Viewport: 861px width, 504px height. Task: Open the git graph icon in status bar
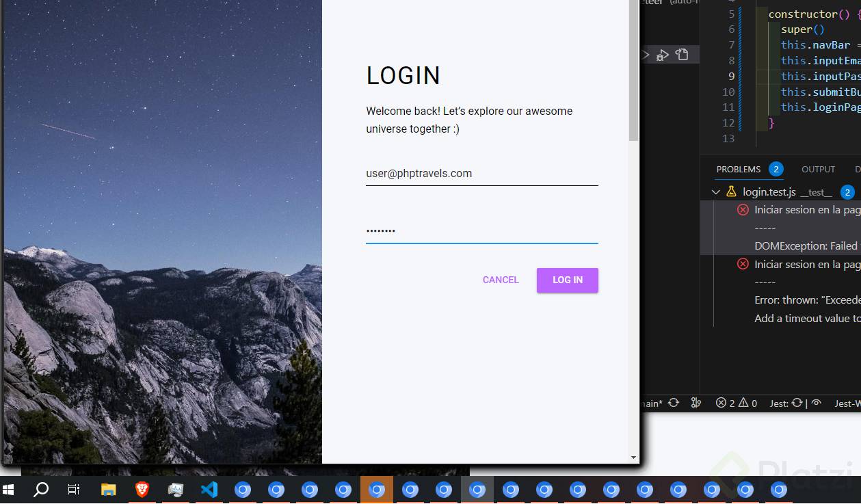(x=696, y=403)
